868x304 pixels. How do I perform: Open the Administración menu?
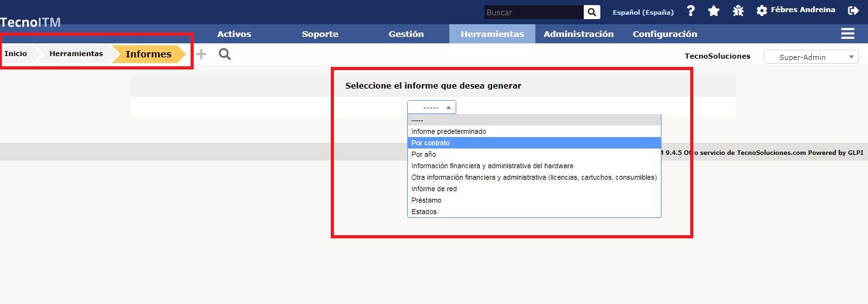pos(578,34)
